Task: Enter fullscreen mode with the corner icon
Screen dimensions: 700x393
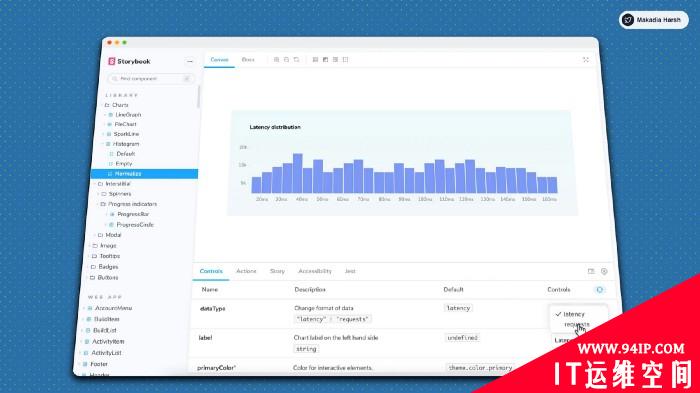Action: [586, 60]
